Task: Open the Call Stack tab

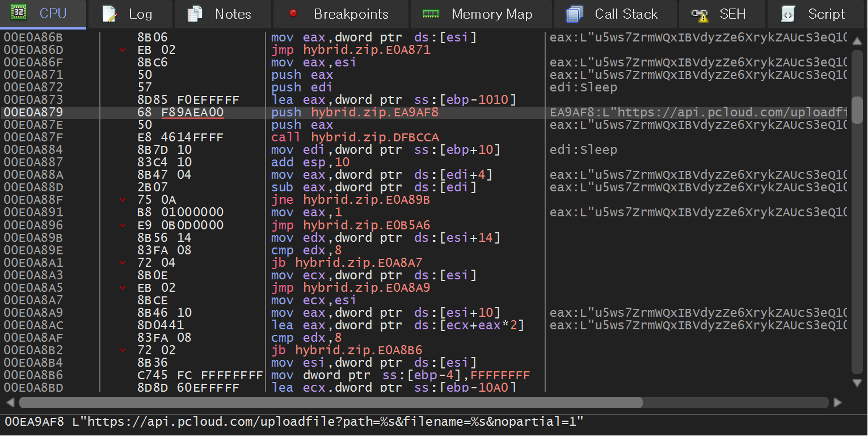Action: (616, 14)
